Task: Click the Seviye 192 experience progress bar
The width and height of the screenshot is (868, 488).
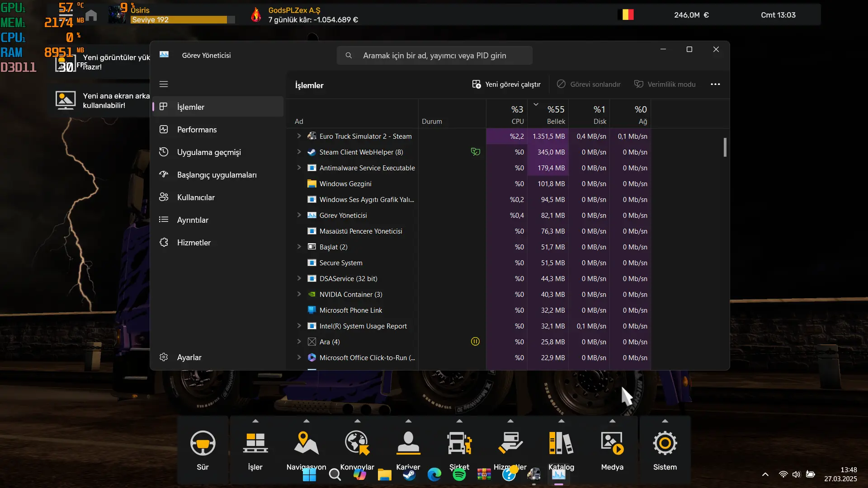Action: (183, 20)
